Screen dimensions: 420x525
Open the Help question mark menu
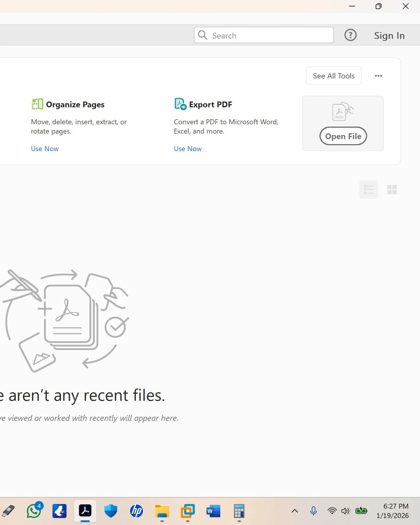[350, 35]
